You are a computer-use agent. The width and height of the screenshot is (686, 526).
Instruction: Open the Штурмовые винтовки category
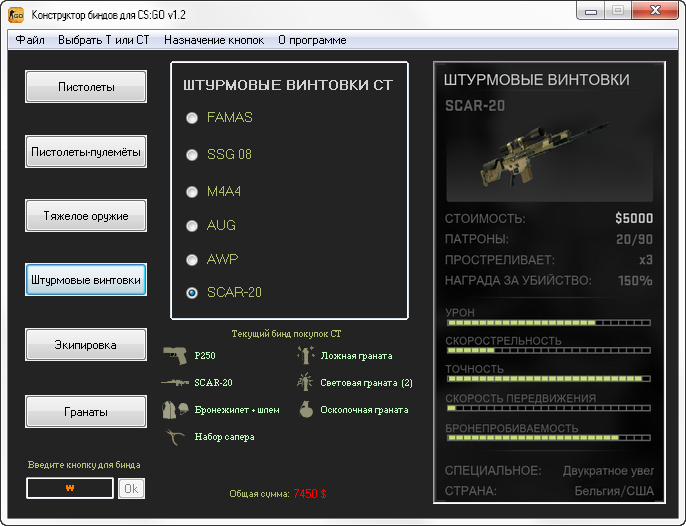pyautogui.click(x=86, y=280)
